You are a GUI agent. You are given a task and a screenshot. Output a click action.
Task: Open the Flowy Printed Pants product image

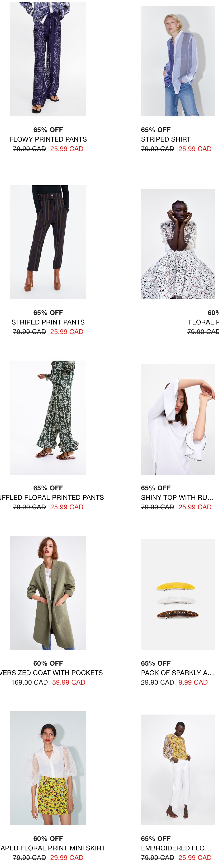pyautogui.click(x=48, y=59)
